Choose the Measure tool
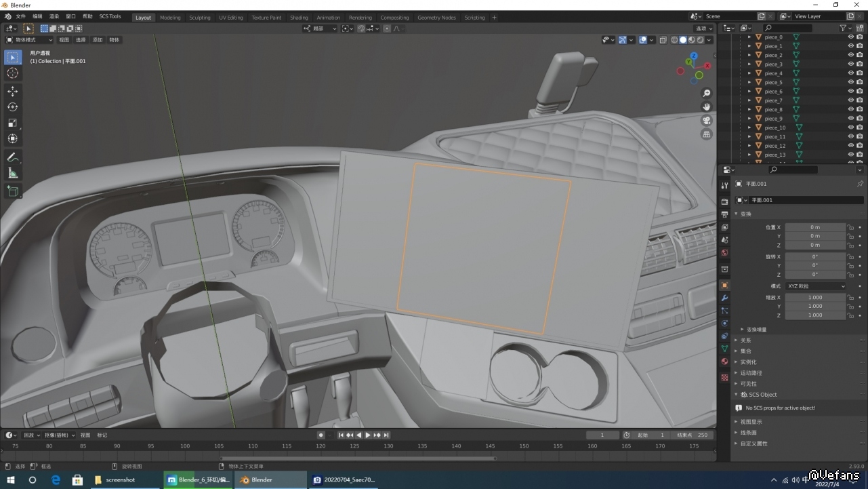The width and height of the screenshot is (868, 489). point(12,174)
